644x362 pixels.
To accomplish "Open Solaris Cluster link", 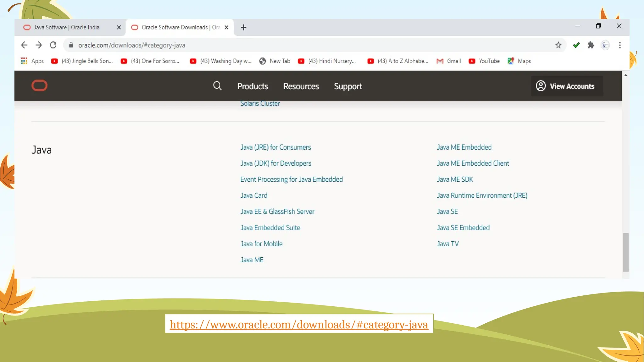I will (x=260, y=103).
